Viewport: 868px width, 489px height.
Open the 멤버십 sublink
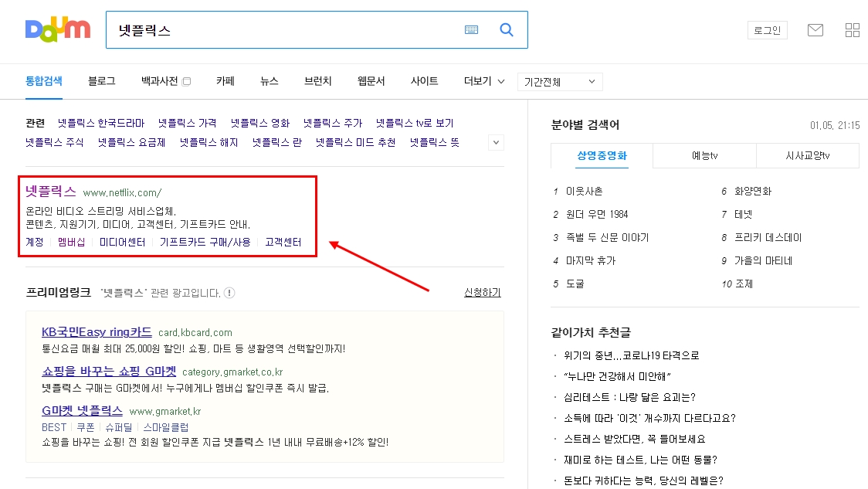(x=71, y=242)
